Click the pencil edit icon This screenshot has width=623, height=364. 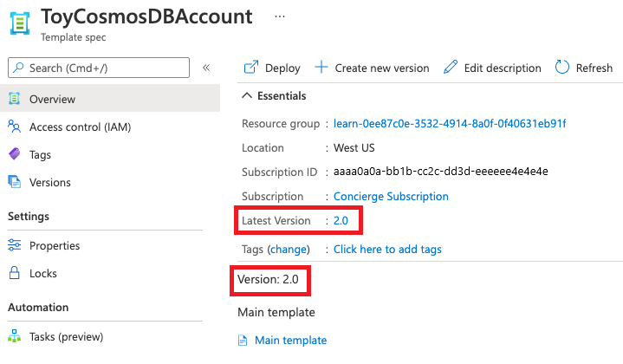[451, 67]
